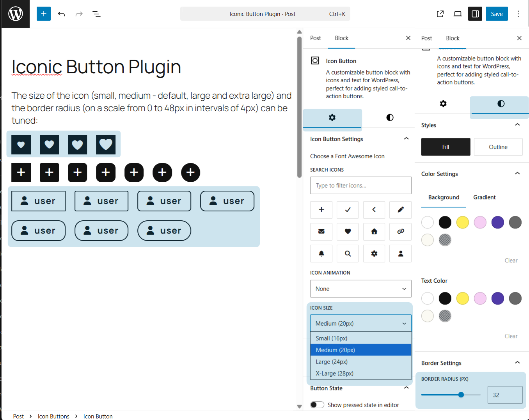529x420 pixels.
Task: Choose the envelope icon in the icon grid
Action: click(321, 232)
